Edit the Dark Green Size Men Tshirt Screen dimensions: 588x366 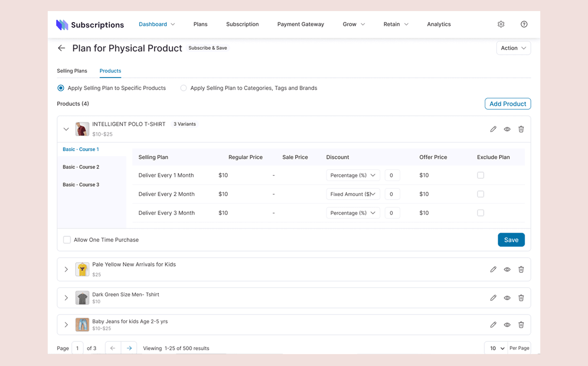[493, 298]
